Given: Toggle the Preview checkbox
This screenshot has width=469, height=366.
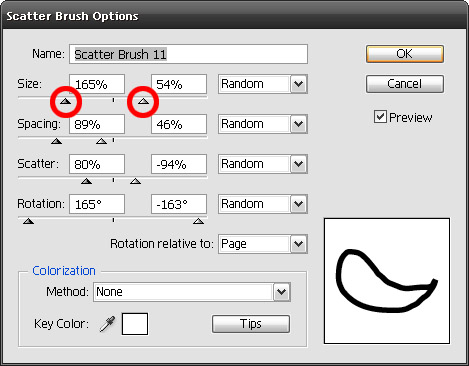Looking at the screenshot, I should [x=380, y=117].
